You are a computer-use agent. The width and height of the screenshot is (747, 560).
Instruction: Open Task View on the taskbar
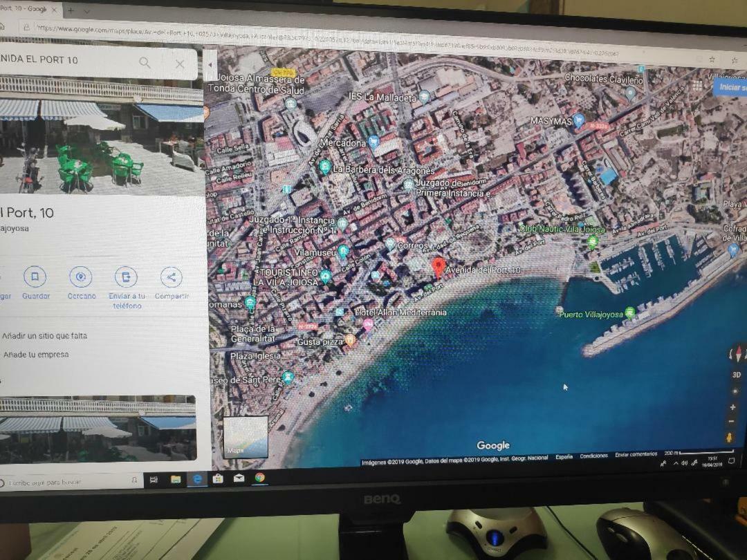coord(154,480)
